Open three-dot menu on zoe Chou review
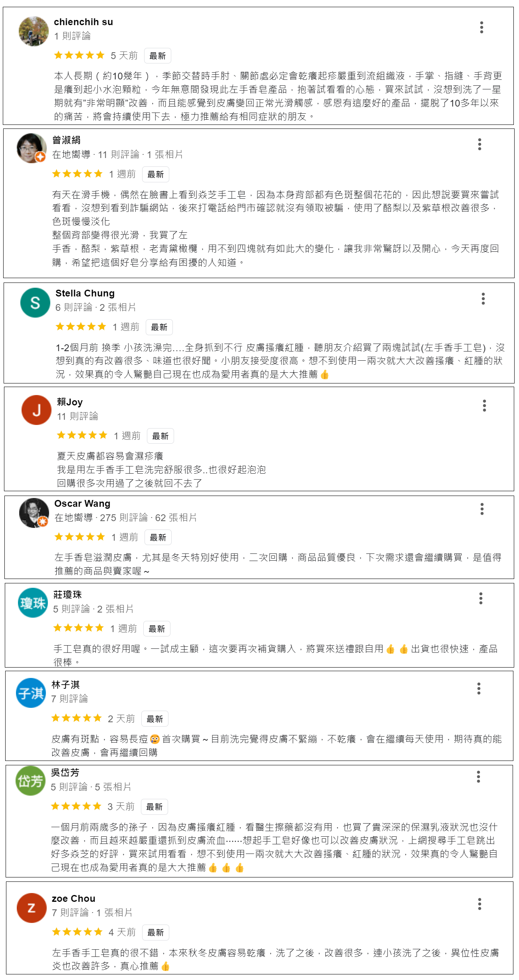This screenshot has height=980, width=519. 479,904
